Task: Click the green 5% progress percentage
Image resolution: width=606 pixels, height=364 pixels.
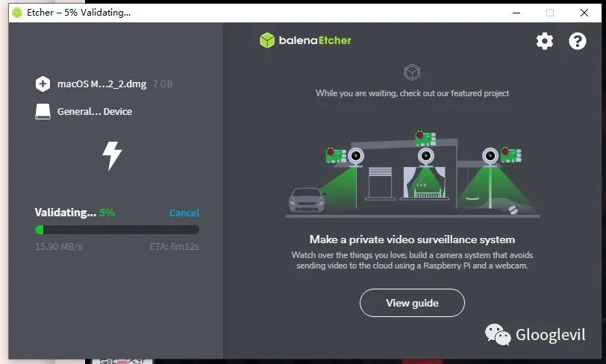Action: point(107,213)
